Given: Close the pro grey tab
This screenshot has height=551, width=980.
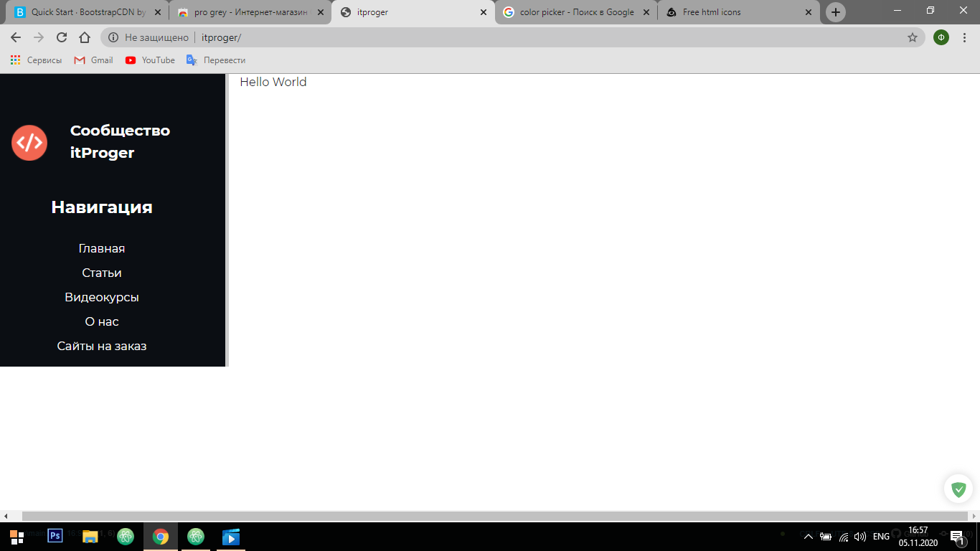Looking at the screenshot, I should (x=321, y=12).
